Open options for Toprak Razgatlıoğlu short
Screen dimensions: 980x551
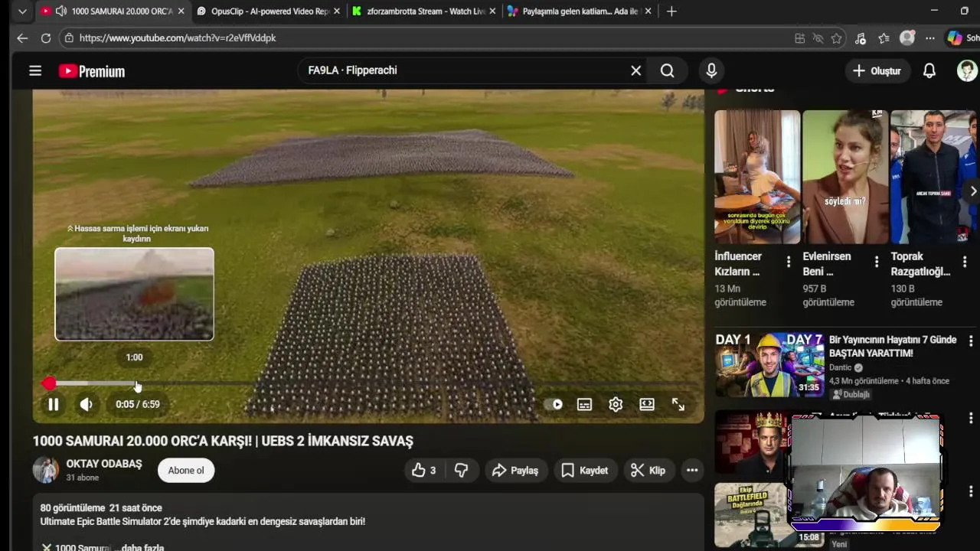(965, 262)
